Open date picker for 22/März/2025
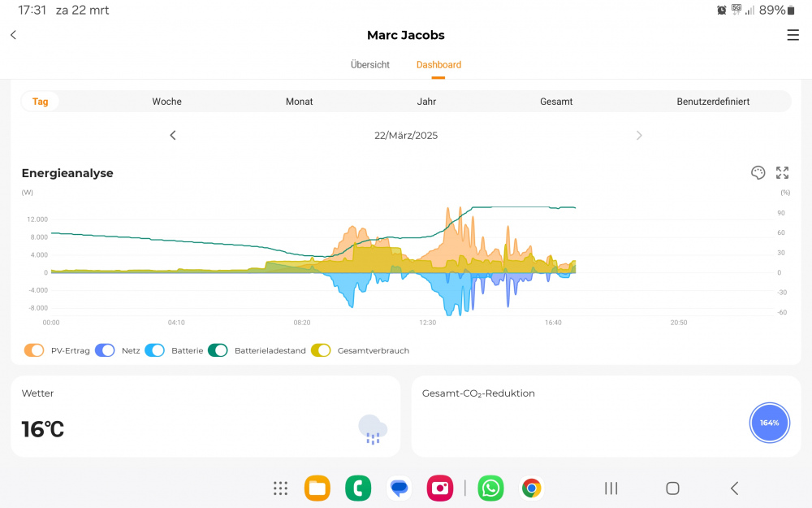 406,136
